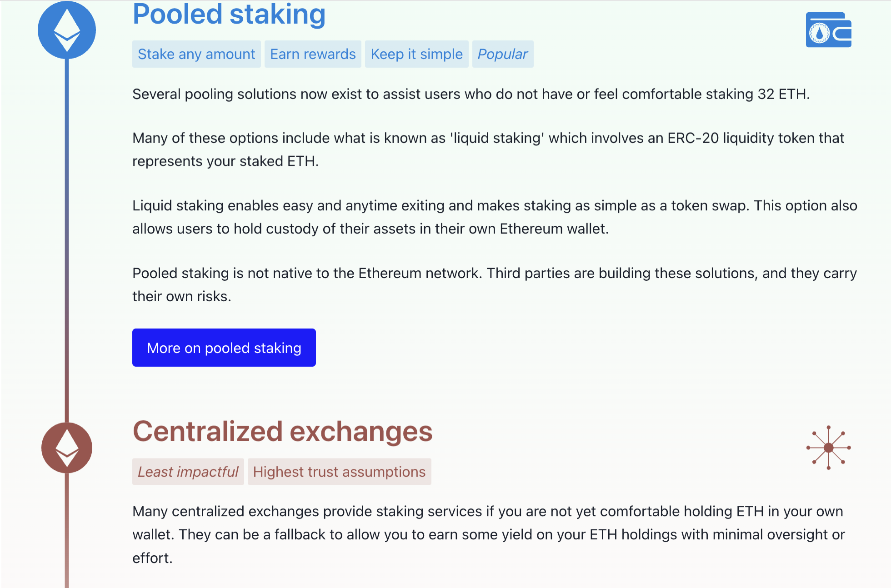
Task: Click the 'Centralized exchanges' heading
Action: 282,431
